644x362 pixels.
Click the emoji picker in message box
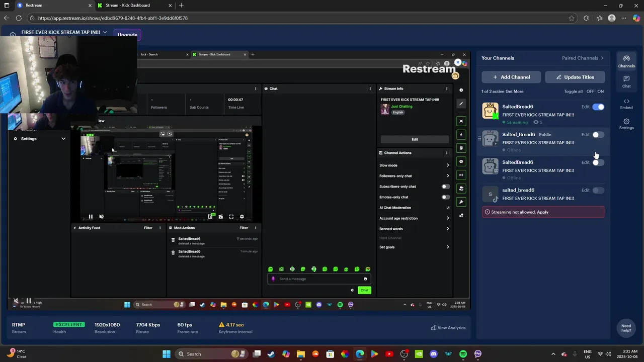coord(365,279)
